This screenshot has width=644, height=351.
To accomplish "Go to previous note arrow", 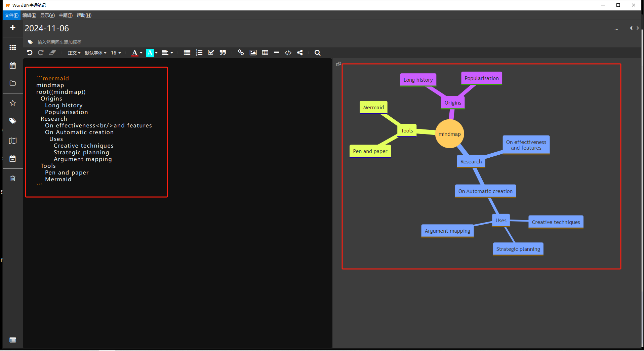I will click(631, 28).
